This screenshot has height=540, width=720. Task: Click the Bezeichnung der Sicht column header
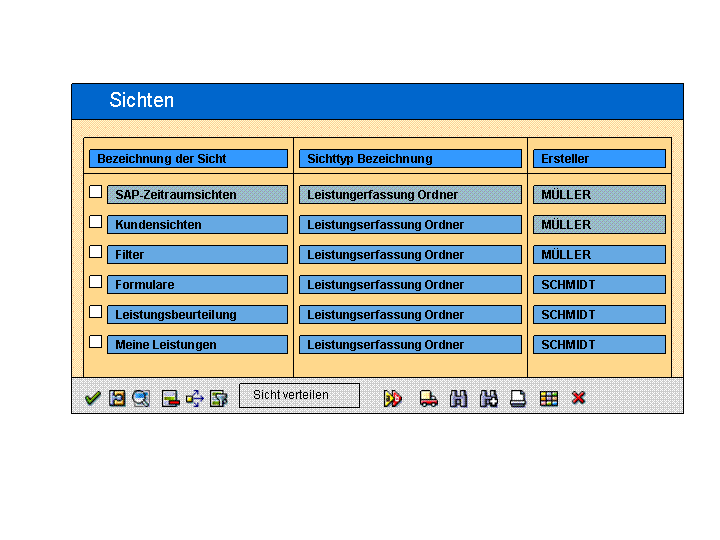click(x=188, y=158)
